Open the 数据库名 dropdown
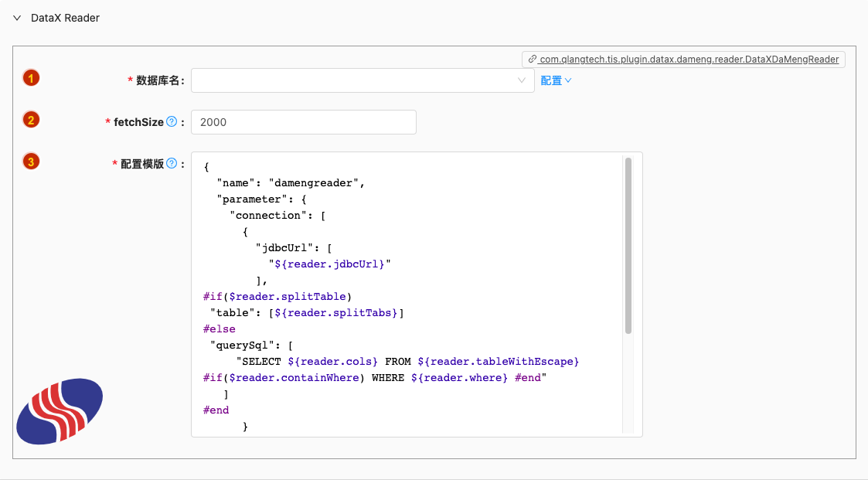This screenshot has height=480, width=868. pos(363,80)
